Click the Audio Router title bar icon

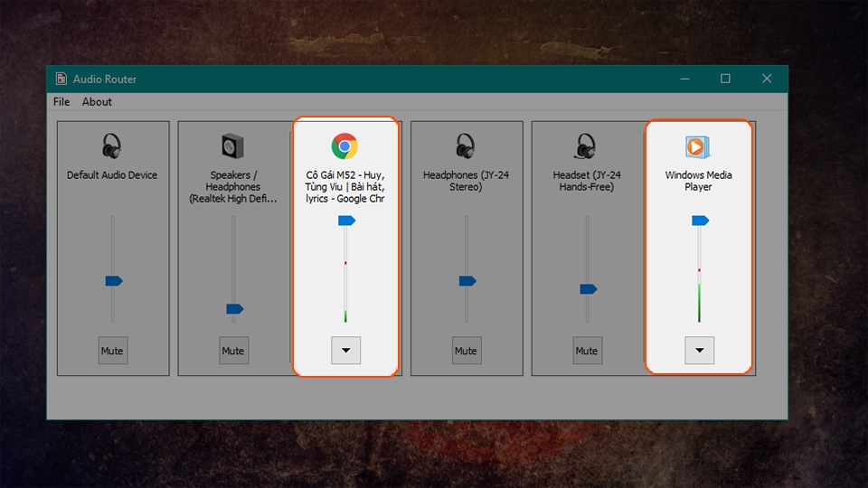[x=61, y=80]
